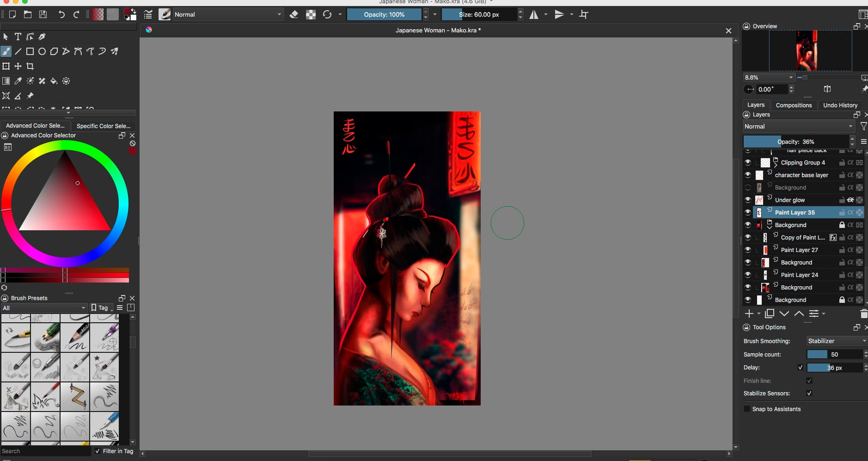
Task: Select the Color Picker eyedropper tool
Action: 18,81
